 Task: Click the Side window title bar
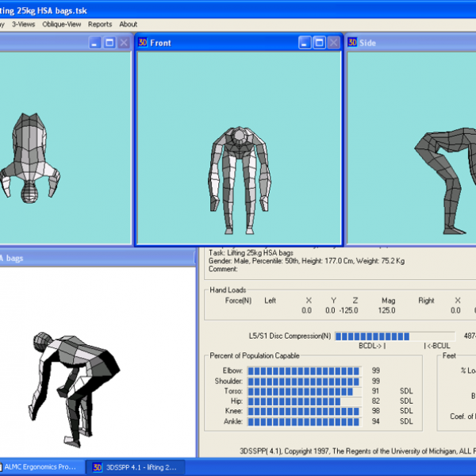[x=411, y=43]
